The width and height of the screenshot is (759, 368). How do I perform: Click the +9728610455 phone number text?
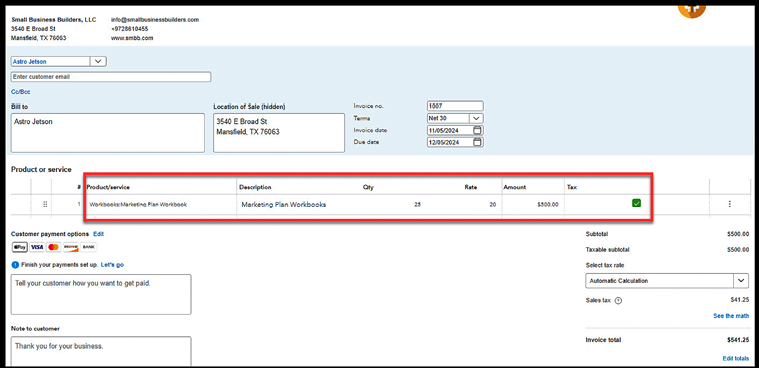(x=129, y=29)
